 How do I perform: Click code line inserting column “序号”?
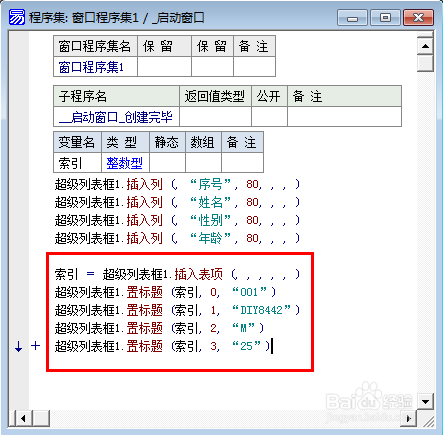coord(177,184)
